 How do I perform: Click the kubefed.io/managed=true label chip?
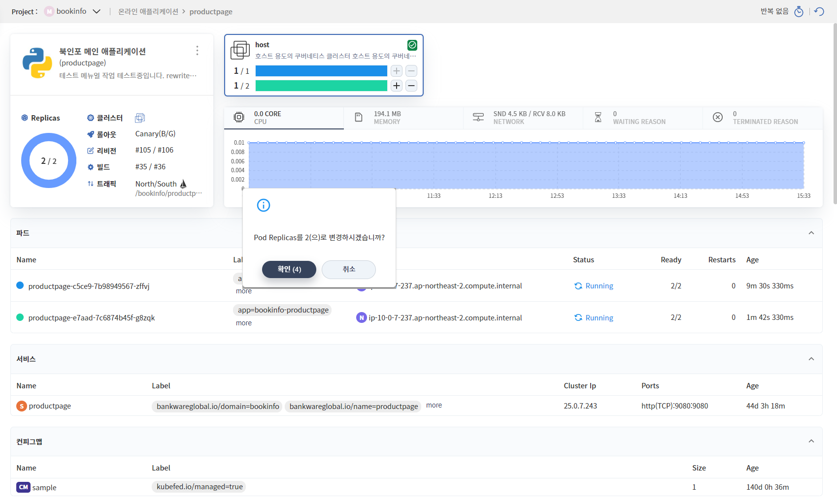coord(200,487)
